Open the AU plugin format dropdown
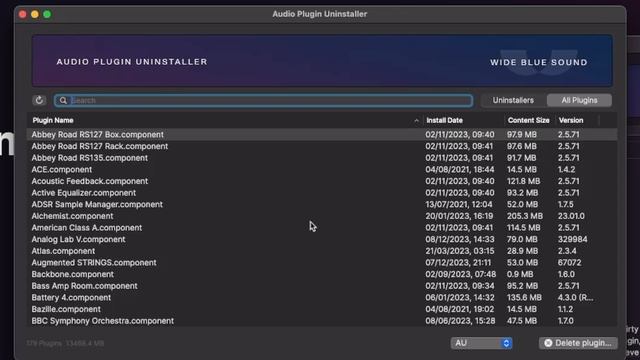Image resolution: width=640 pixels, height=360 pixels. coord(482,343)
